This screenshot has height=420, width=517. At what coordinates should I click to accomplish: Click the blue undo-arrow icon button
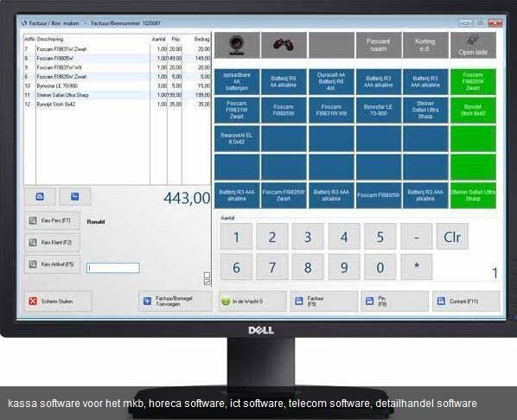(40, 196)
